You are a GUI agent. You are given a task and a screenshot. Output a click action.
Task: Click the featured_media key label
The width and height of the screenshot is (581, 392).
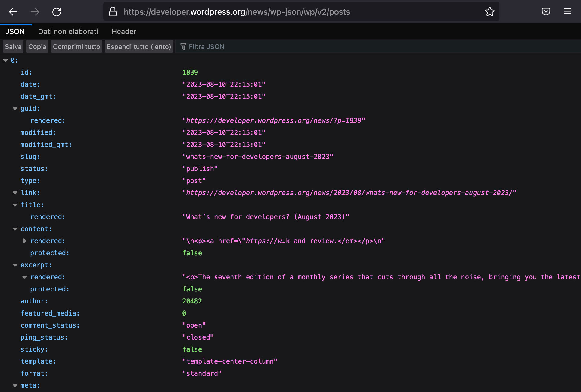[50, 313]
